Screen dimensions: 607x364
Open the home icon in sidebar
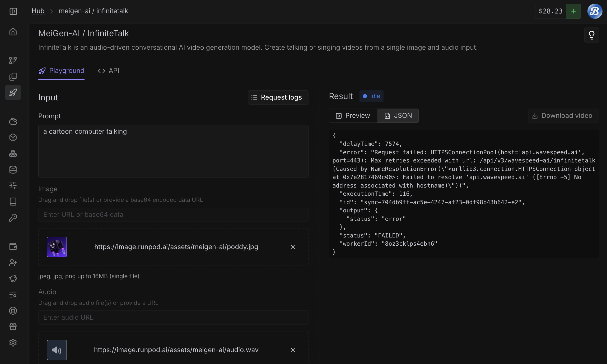point(13,32)
